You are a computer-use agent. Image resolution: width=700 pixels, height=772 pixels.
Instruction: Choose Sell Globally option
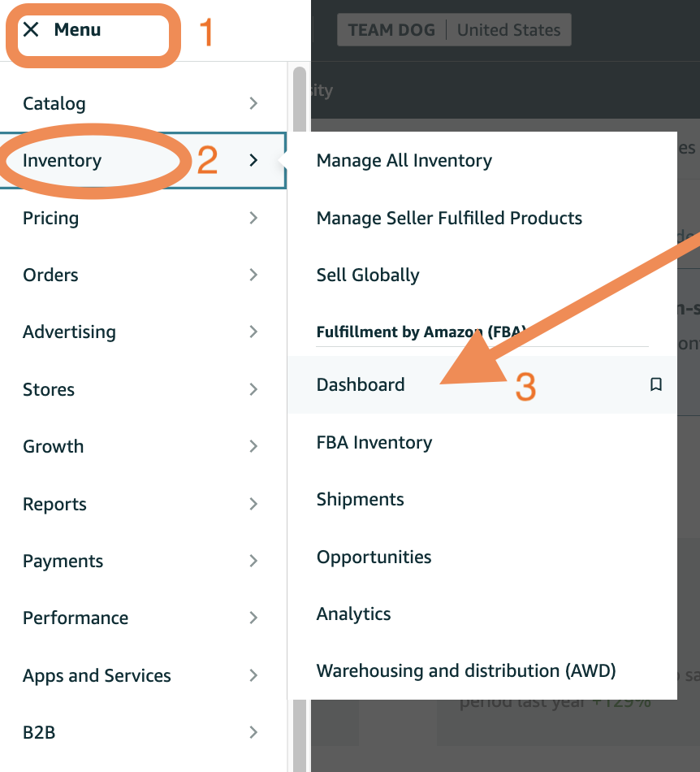click(368, 275)
